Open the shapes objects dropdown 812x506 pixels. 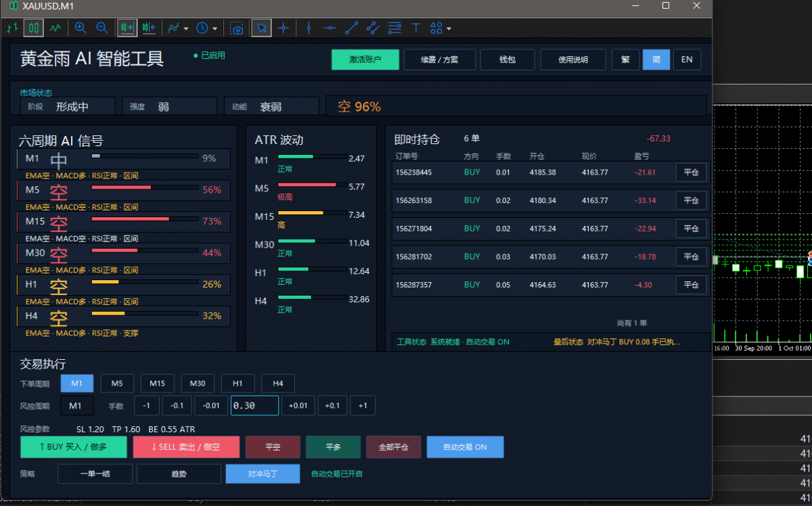[441, 28]
